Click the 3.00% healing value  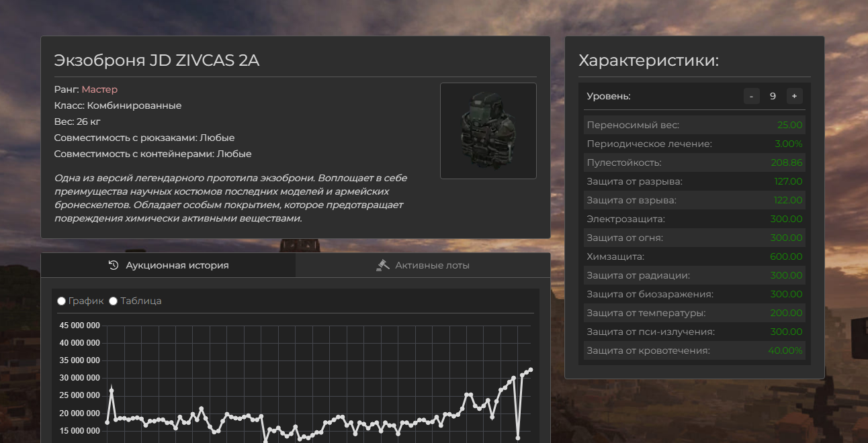789,144
